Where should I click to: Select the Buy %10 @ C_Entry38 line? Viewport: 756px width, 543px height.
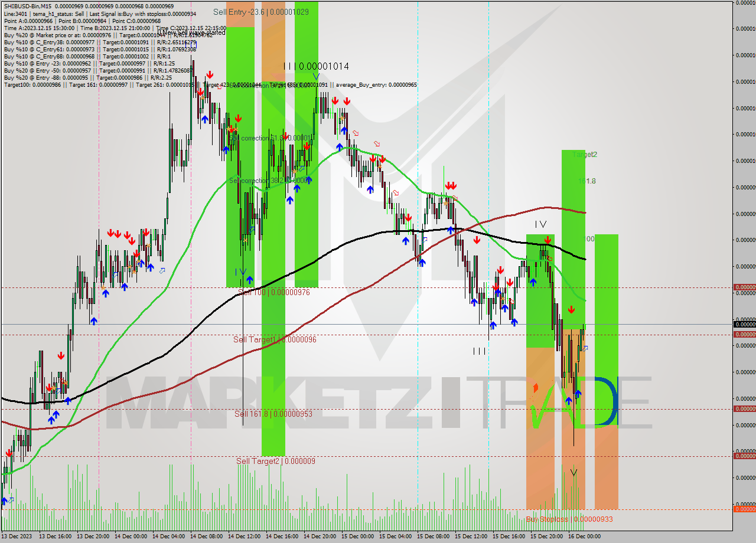pyautogui.click(x=99, y=42)
